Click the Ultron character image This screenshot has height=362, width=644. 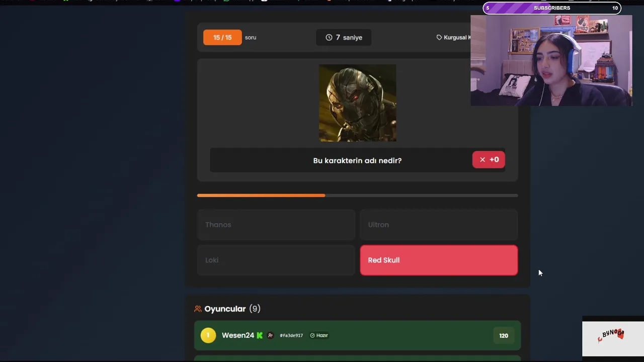[357, 103]
